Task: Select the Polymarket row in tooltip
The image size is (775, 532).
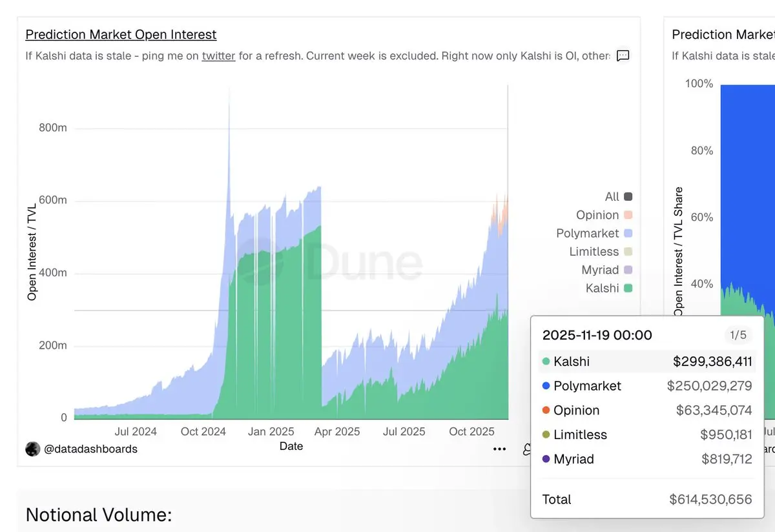Action: point(647,386)
